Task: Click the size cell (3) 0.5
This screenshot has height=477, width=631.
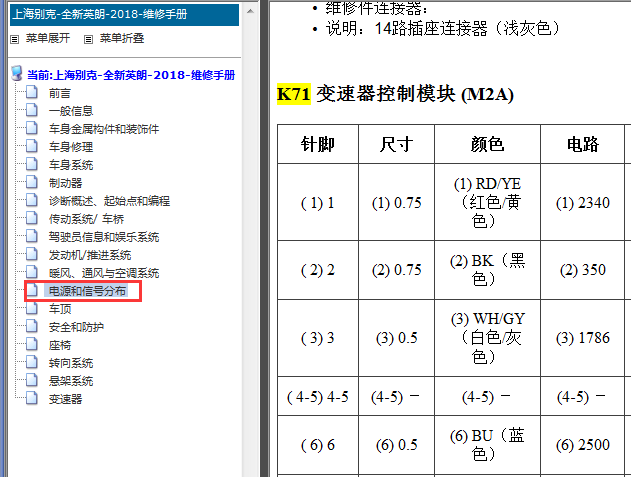Action: coord(396,338)
